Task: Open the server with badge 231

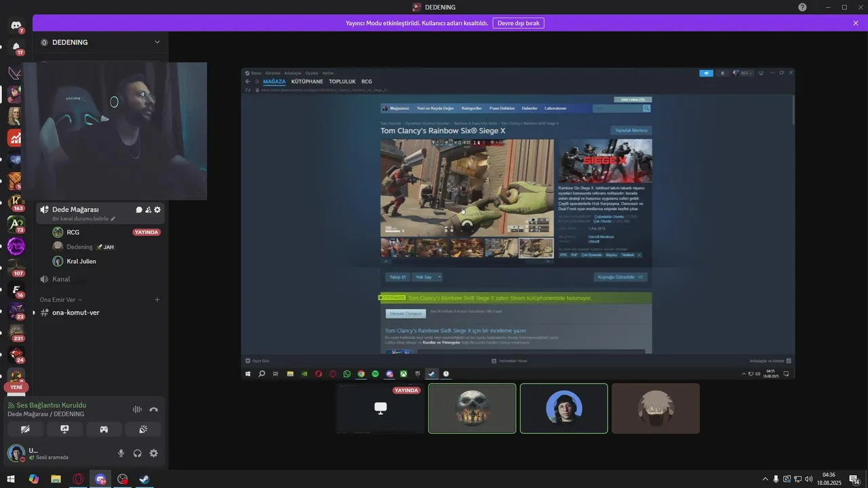Action: (16, 333)
